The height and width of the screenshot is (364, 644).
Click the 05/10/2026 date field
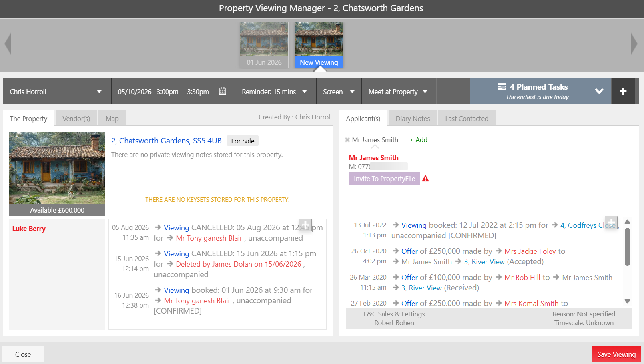click(x=134, y=92)
